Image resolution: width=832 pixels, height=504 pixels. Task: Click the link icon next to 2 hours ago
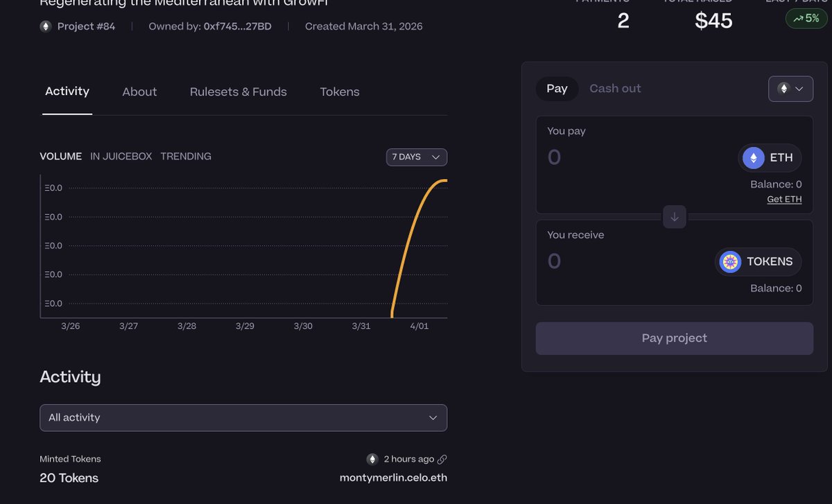coord(442,459)
